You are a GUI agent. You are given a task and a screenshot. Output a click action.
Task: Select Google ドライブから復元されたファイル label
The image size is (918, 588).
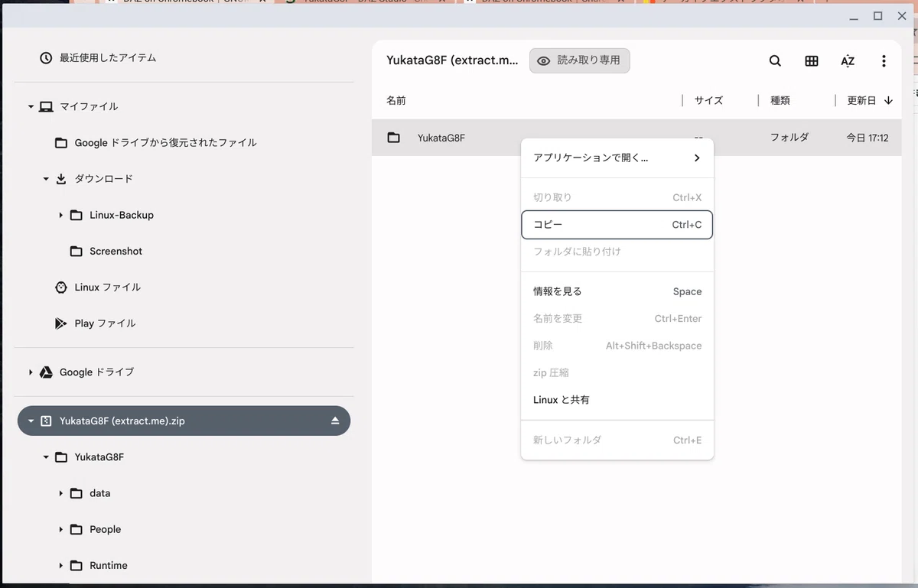tap(165, 143)
